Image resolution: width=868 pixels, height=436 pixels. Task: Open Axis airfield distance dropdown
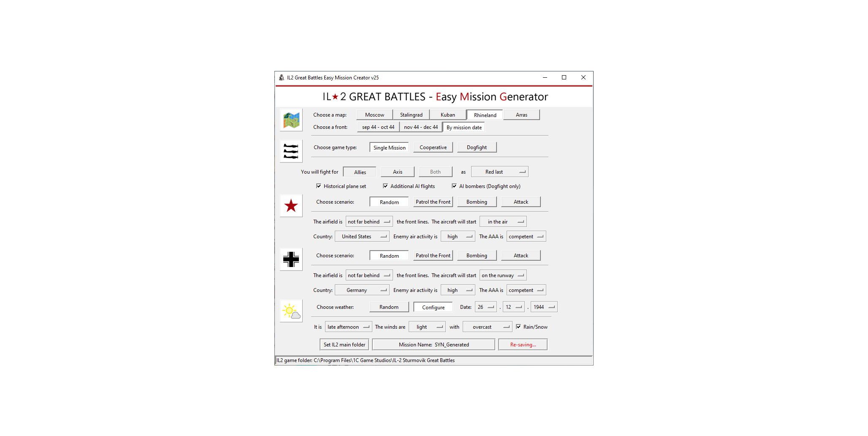coord(369,275)
